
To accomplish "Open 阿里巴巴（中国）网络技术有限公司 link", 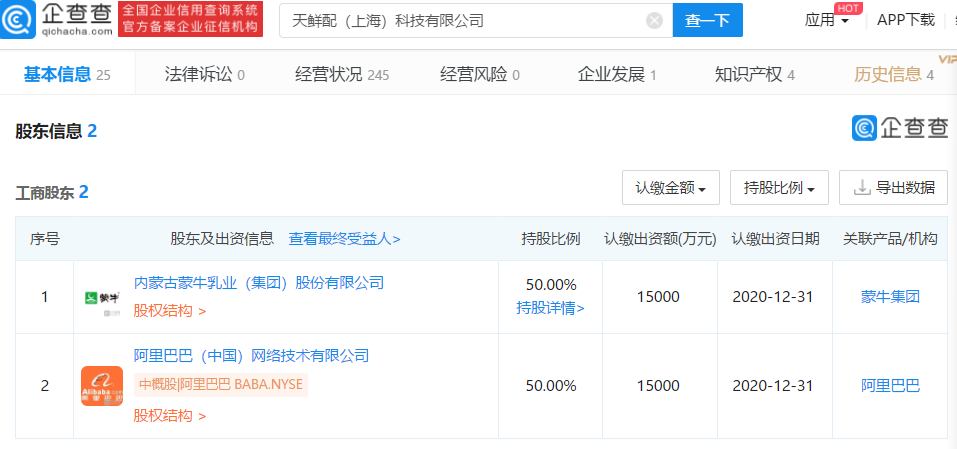I will pyautogui.click(x=251, y=355).
